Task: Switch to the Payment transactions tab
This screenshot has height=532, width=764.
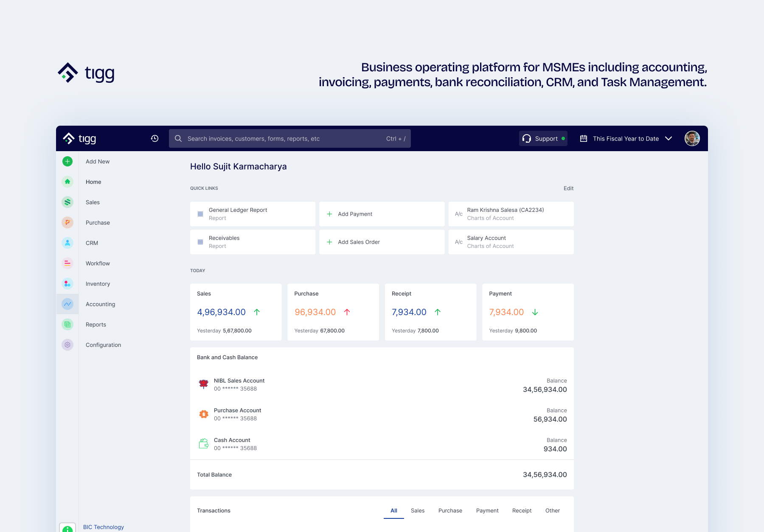Action: coord(487,510)
